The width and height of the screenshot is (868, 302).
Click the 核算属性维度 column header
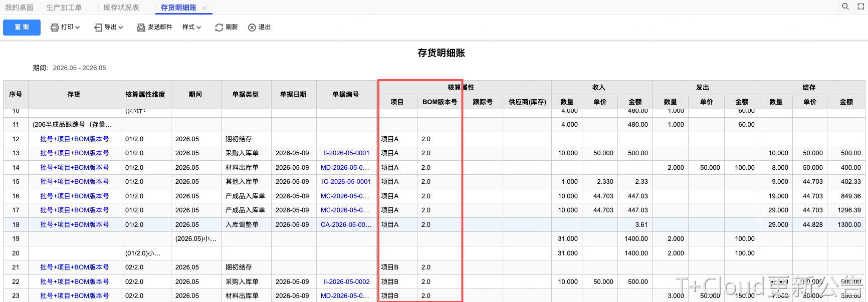(x=145, y=95)
